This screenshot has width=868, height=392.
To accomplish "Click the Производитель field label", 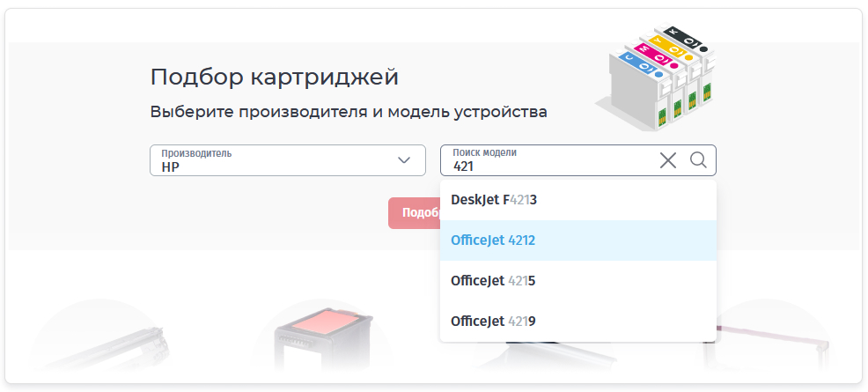I will (x=196, y=153).
